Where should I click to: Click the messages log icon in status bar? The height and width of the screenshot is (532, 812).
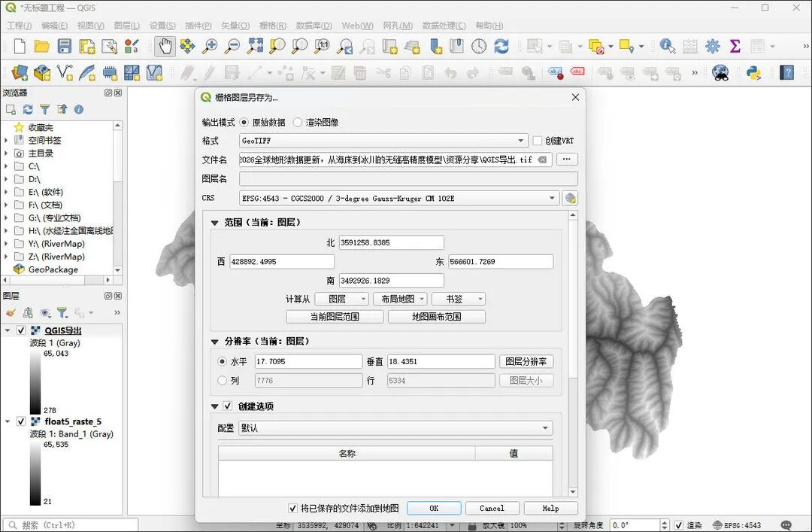click(786, 525)
